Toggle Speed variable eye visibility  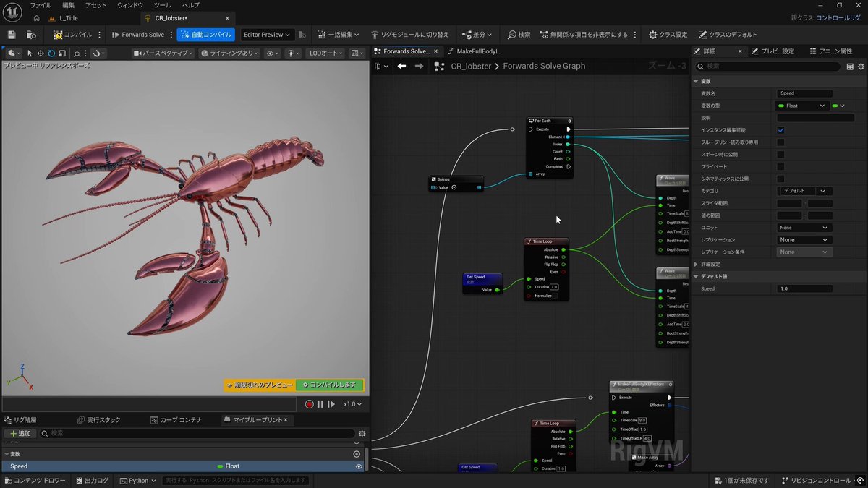click(x=359, y=466)
